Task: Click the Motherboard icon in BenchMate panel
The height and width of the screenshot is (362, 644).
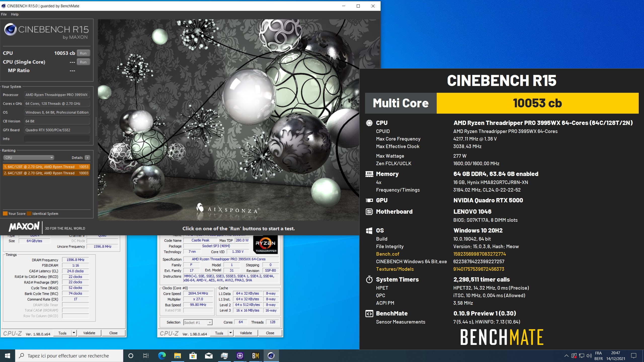Action: pyautogui.click(x=369, y=212)
